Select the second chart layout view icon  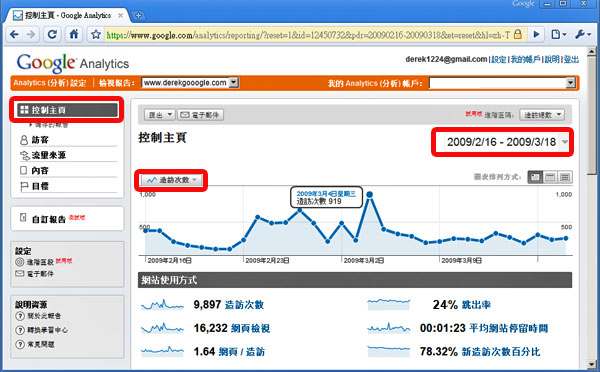coord(550,177)
